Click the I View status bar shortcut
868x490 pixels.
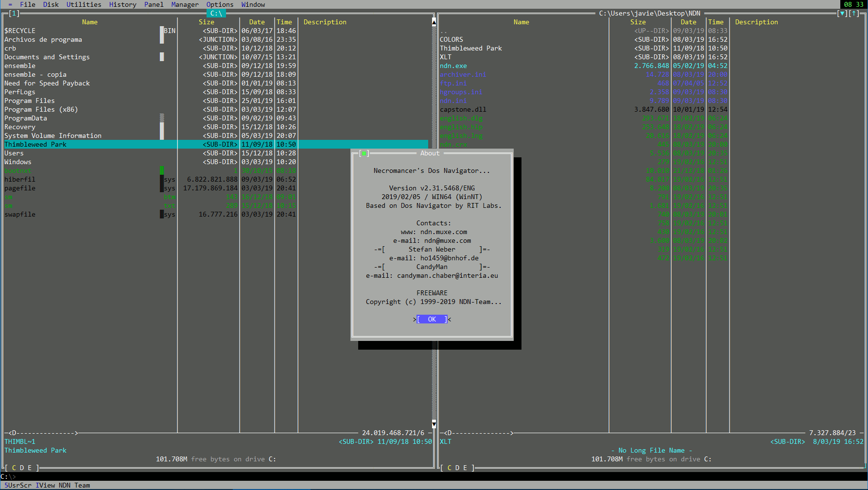click(45, 485)
